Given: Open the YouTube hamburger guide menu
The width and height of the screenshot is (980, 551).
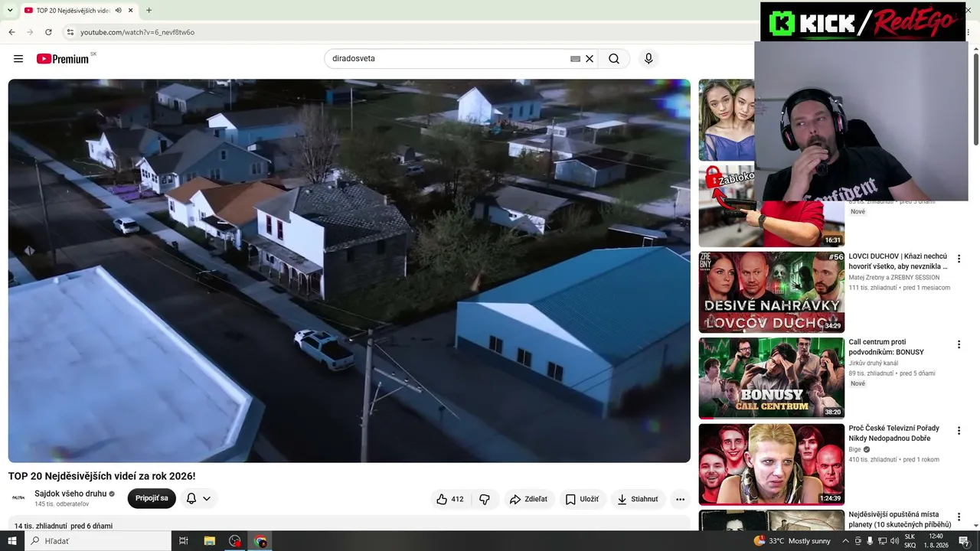Looking at the screenshot, I should click(x=18, y=59).
